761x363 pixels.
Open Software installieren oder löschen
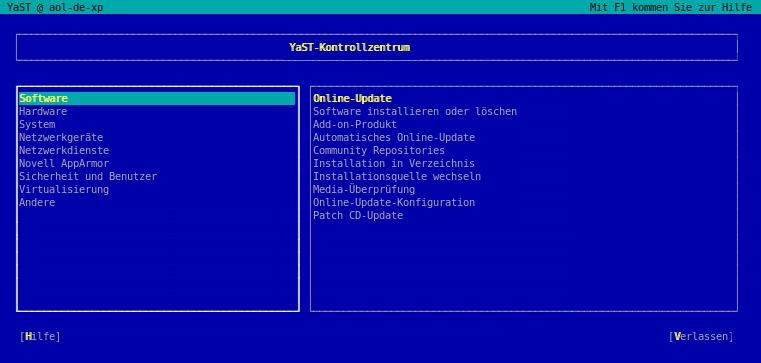click(x=415, y=112)
